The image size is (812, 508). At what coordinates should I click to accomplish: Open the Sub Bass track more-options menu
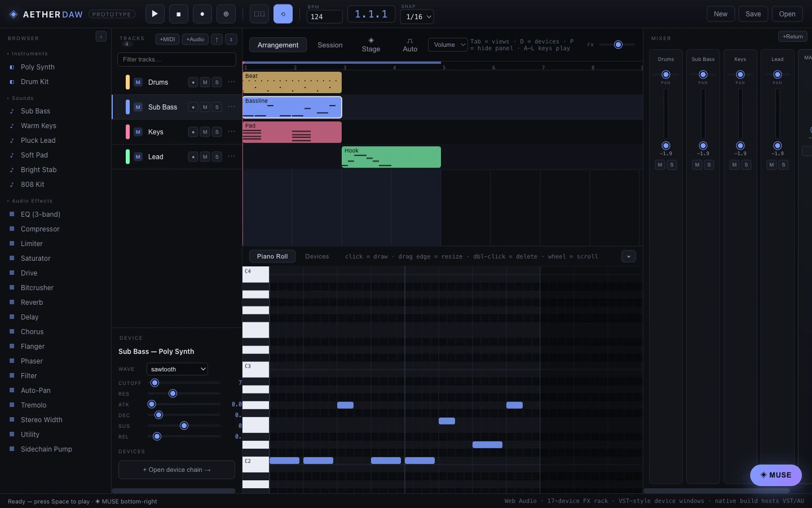231,107
